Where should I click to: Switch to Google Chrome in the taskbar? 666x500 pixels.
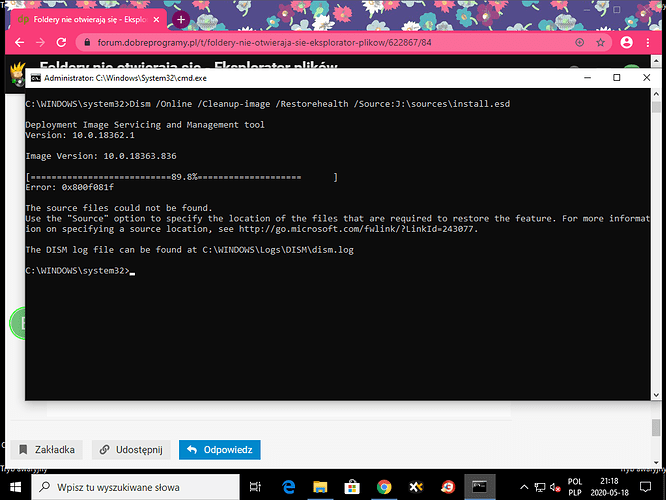[x=384, y=487]
